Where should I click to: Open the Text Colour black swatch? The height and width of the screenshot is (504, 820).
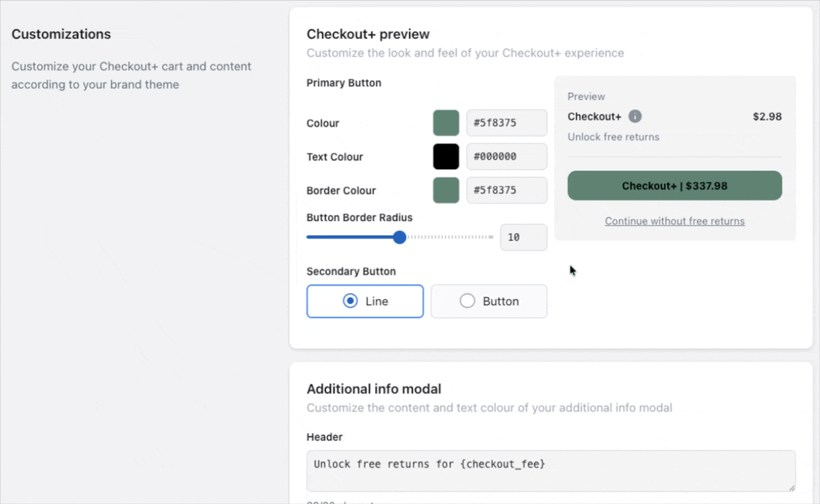coord(446,157)
